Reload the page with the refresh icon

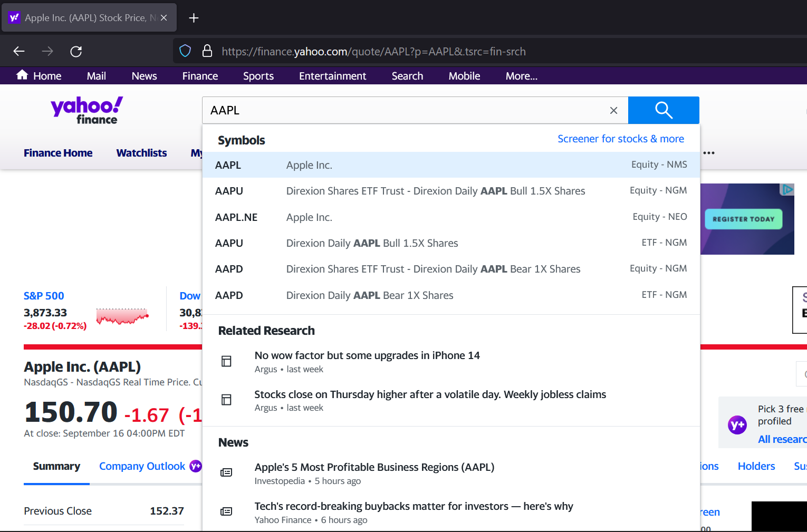click(76, 51)
